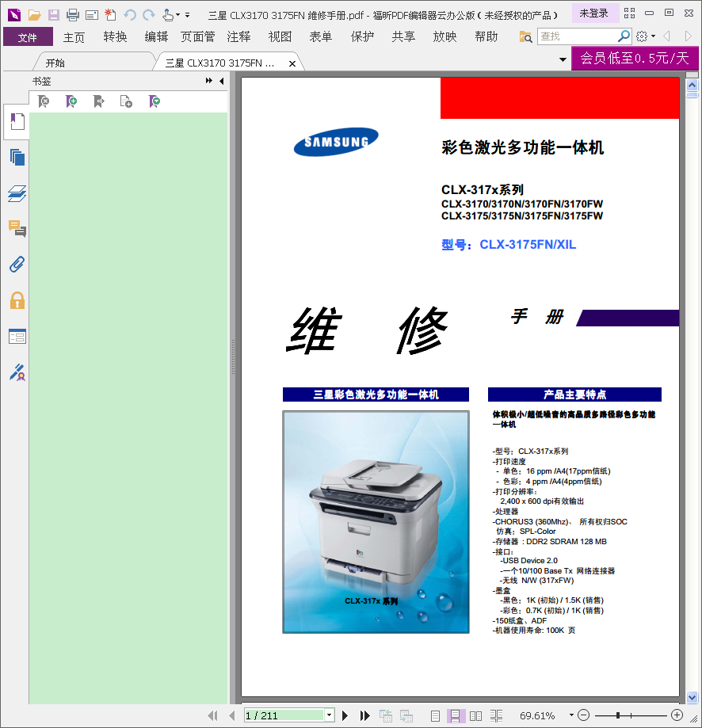The width and height of the screenshot is (702, 728).
Task: Select the 编辑 ribbon tab
Action: (x=156, y=36)
